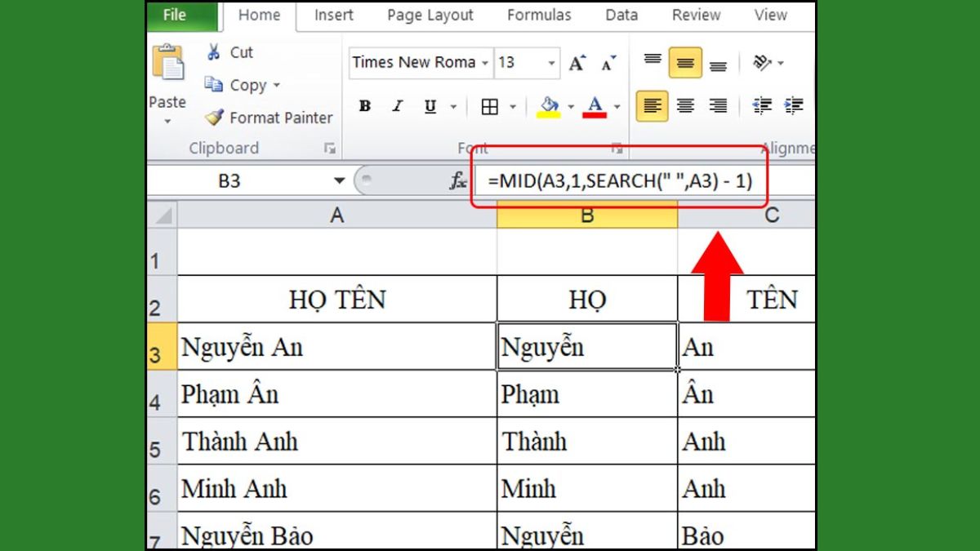
Task: Select cell containing Nguyễn An
Action: click(x=336, y=346)
